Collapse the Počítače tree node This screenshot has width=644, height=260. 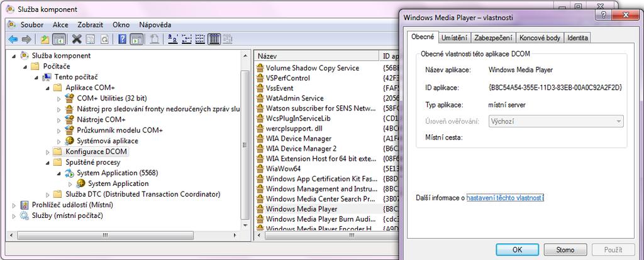pos(25,67)
